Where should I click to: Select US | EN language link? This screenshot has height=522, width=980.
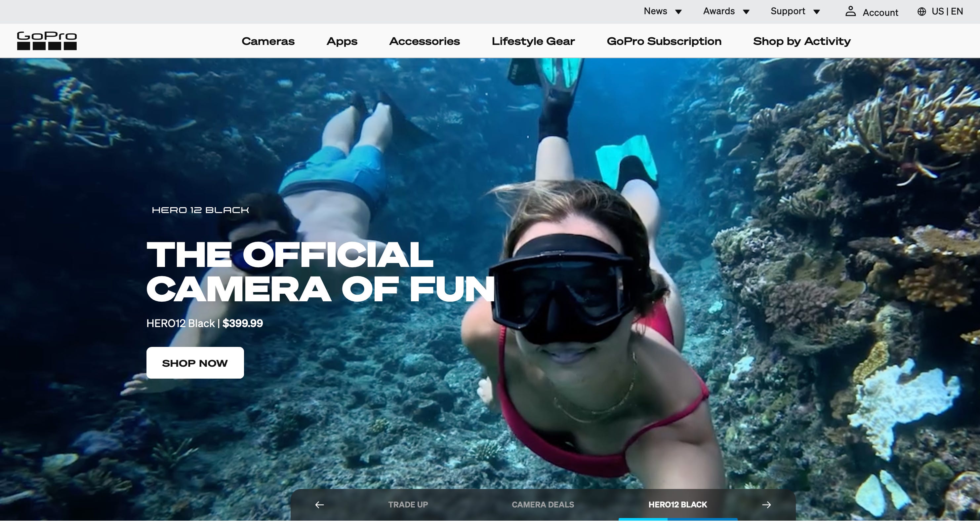(947, 12)
